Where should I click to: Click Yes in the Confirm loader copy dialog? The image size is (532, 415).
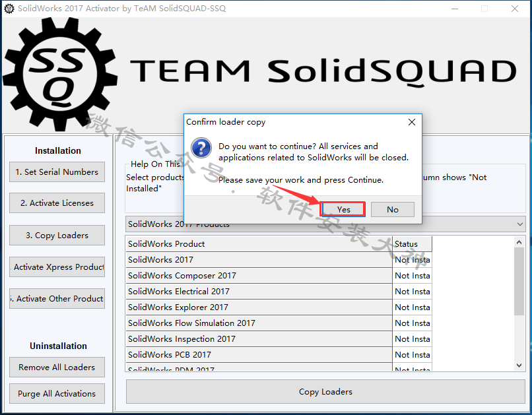pyautogui.click(x=343, y=210)
